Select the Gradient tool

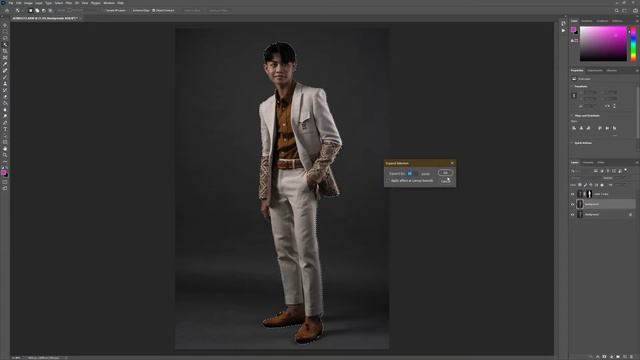point(5,103)
